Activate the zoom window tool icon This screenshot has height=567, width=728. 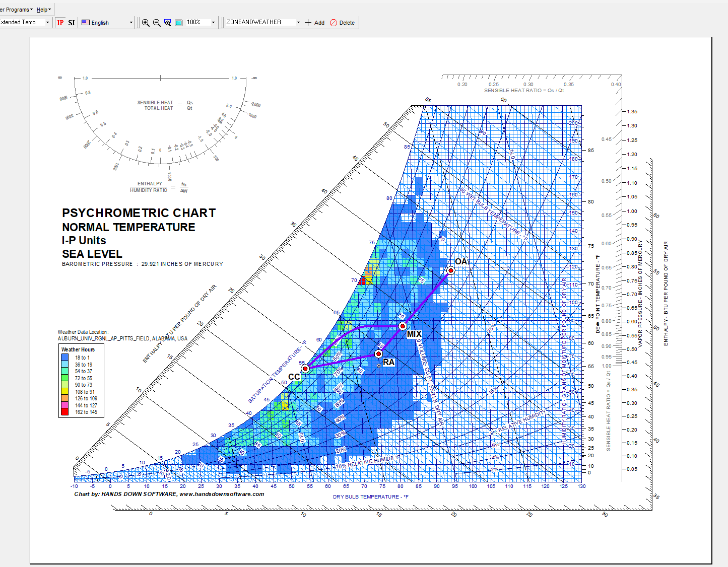click(x=168, y=23)
